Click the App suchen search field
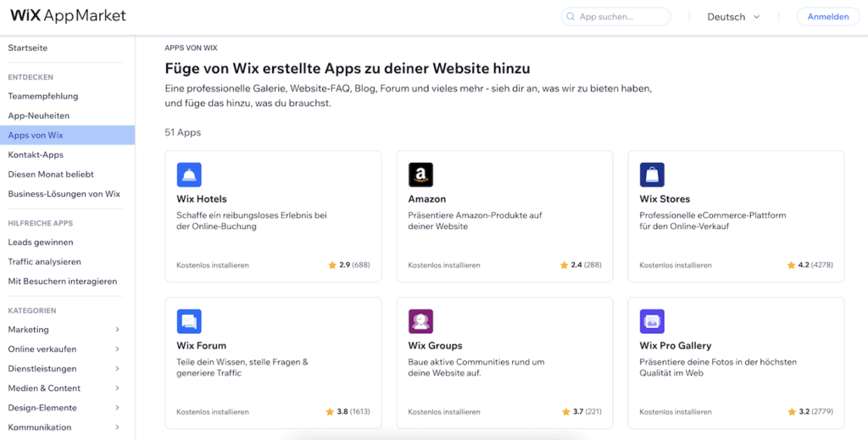 pyautogui.click(x=615, y=17)
